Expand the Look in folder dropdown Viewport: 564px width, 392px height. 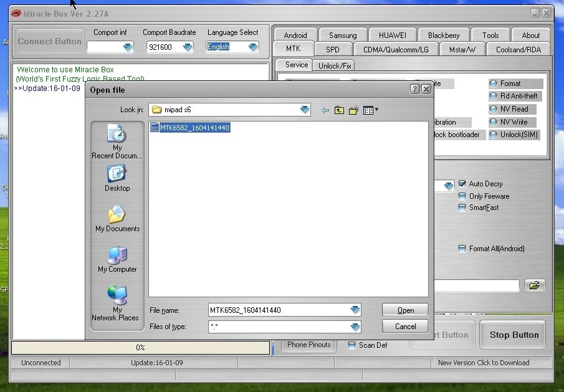(x=305, y=110)
